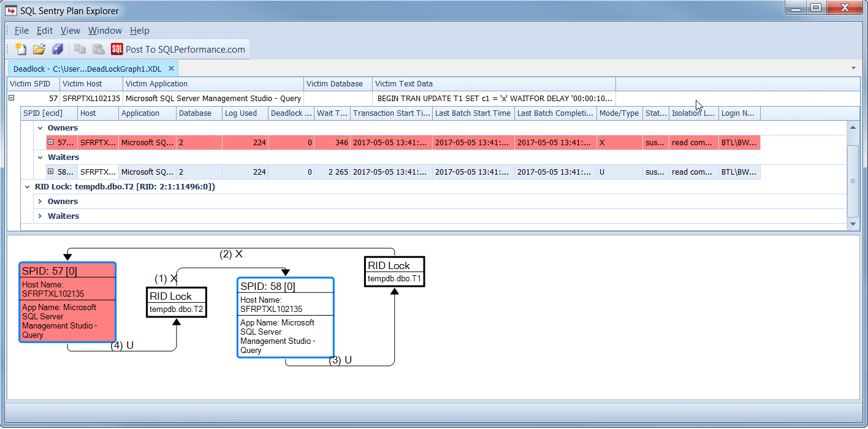Select the SPID: 58 [0] process node
Screen dimensions: 868x429
coord(286,317)
